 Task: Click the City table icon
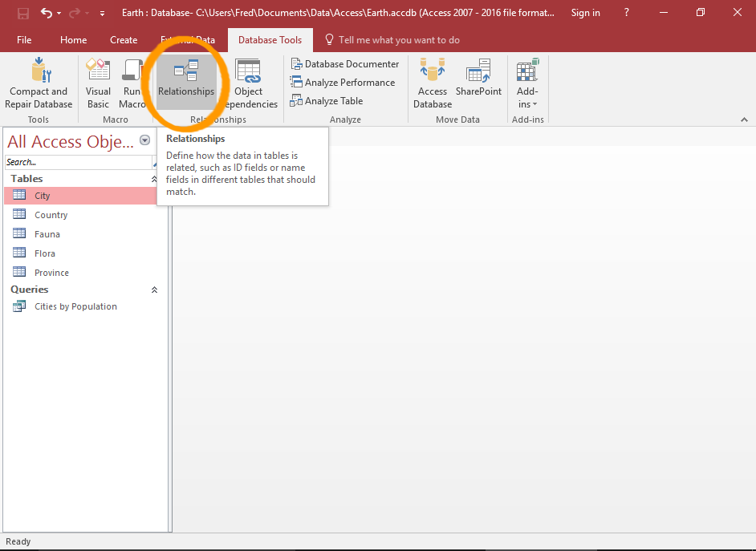(x=19, y=195)
